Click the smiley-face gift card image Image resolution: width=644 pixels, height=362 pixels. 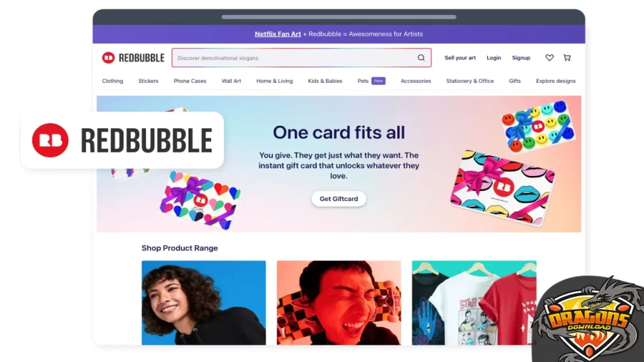(x=538, y=125)
